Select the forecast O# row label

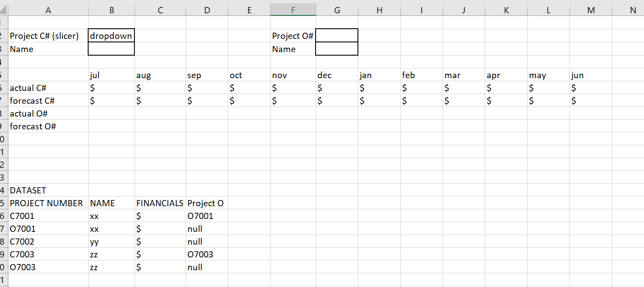pos(48,126)
